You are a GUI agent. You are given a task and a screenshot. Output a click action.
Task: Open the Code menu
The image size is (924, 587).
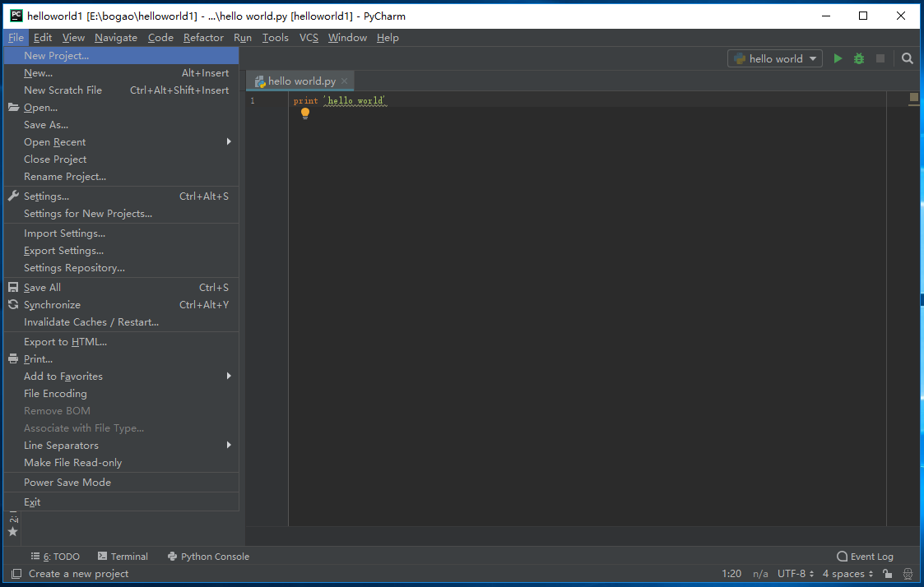(x=160, y=38)
